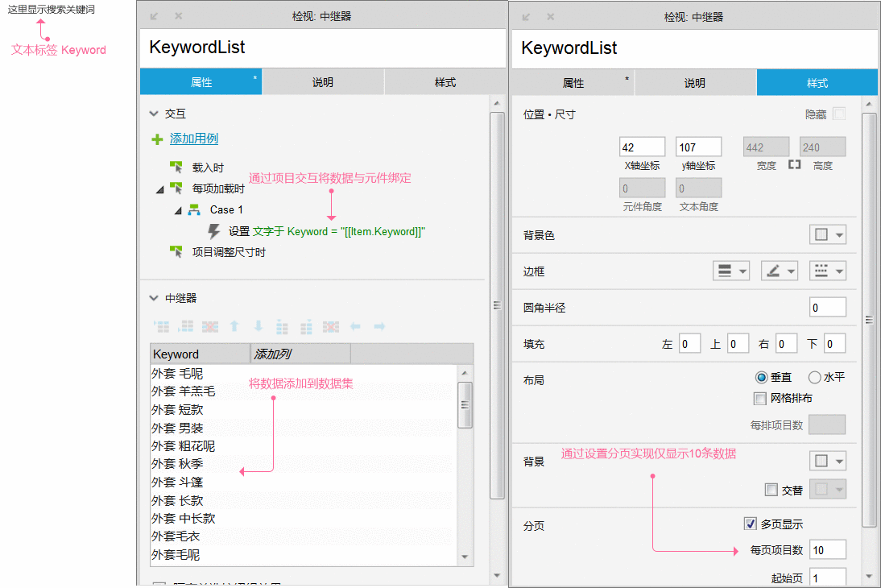Toggle the 隐藏 checkbox
Image resolution: width=881 pixels, height=588 pixels.
click(839, 114)
